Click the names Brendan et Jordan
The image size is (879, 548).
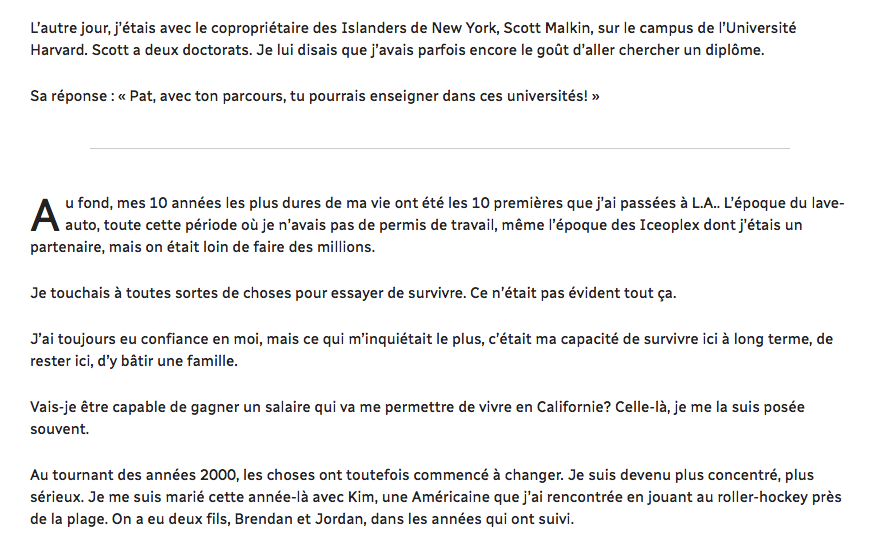pos(299,519)
